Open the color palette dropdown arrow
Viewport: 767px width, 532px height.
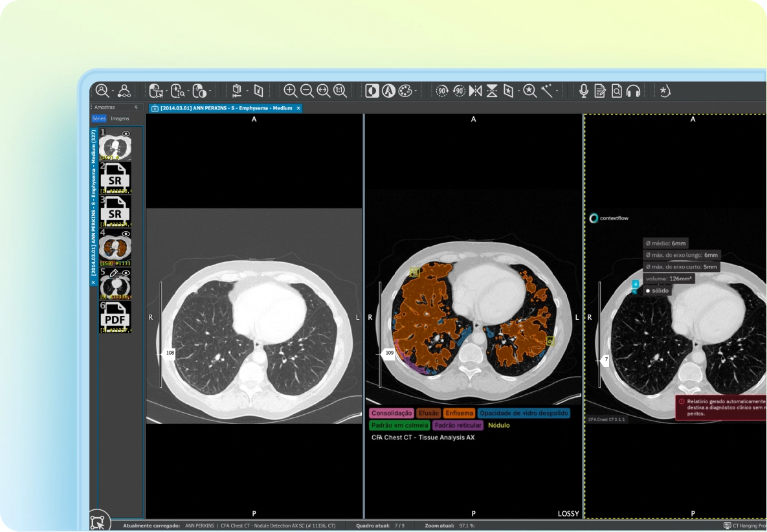[x=416, y=91]
